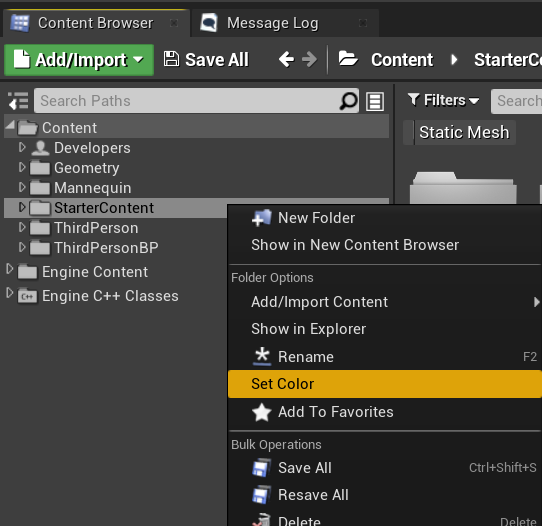Toggle the Static Mesh filter

(x=460, y=132)
